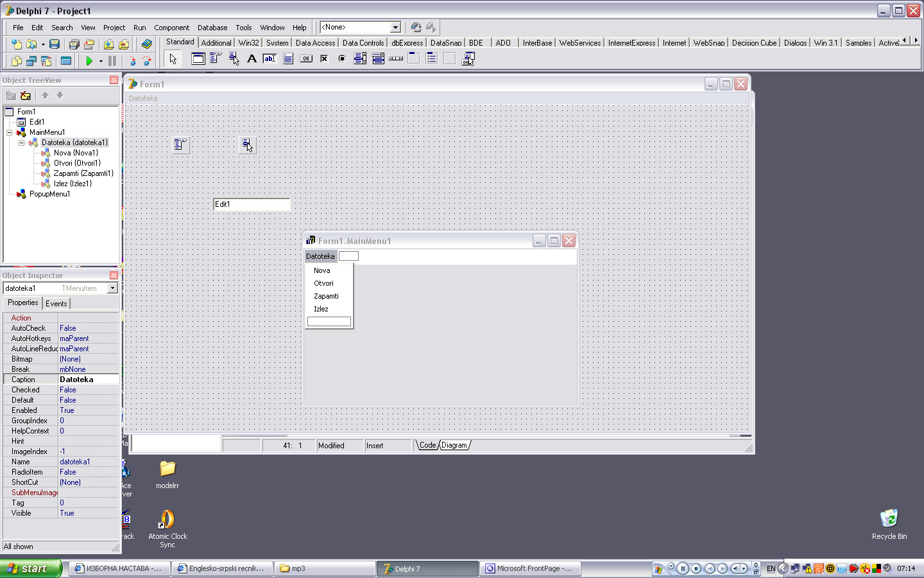Click Add File to Project icon
Image resolution: width=924 pixels, height=578 pixels.
pyautogui.click(x=108, y=44)
